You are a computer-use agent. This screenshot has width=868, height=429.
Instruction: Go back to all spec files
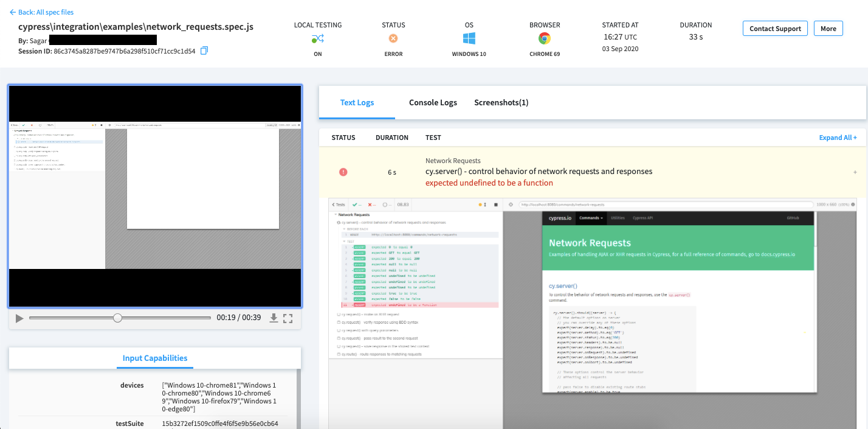pyautogui.click(x=38, y=12)
